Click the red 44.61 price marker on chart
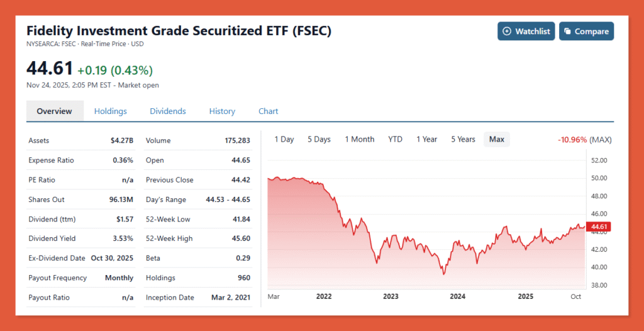Screen dimensions: 644x331 pos(598,227)
